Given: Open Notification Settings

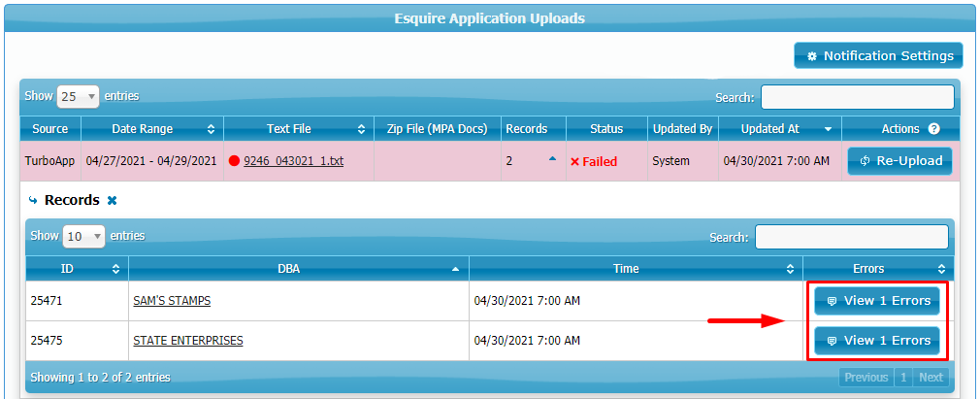Looking at the screenshot, I should (x=878, y=56).
